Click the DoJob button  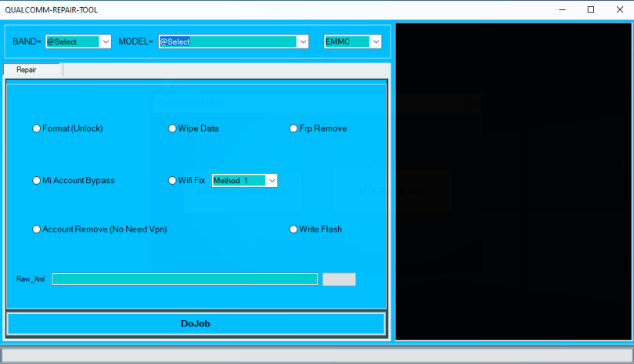[x=196, y=323]
